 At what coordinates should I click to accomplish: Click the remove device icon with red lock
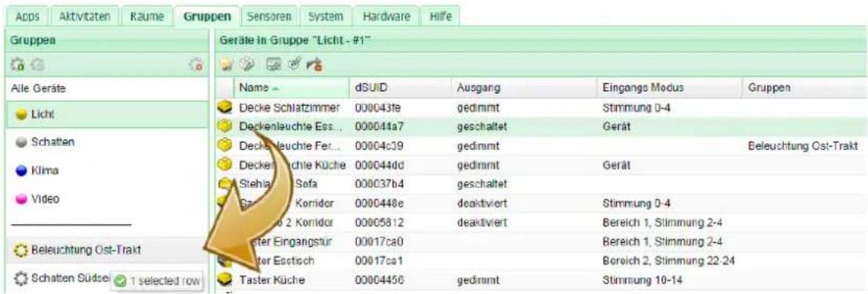click(x=315, y=64)
